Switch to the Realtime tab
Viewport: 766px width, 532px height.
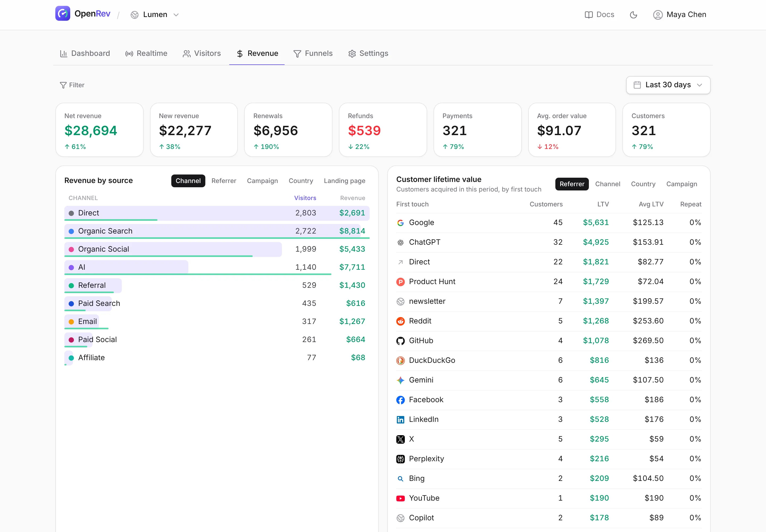point(146,53)
